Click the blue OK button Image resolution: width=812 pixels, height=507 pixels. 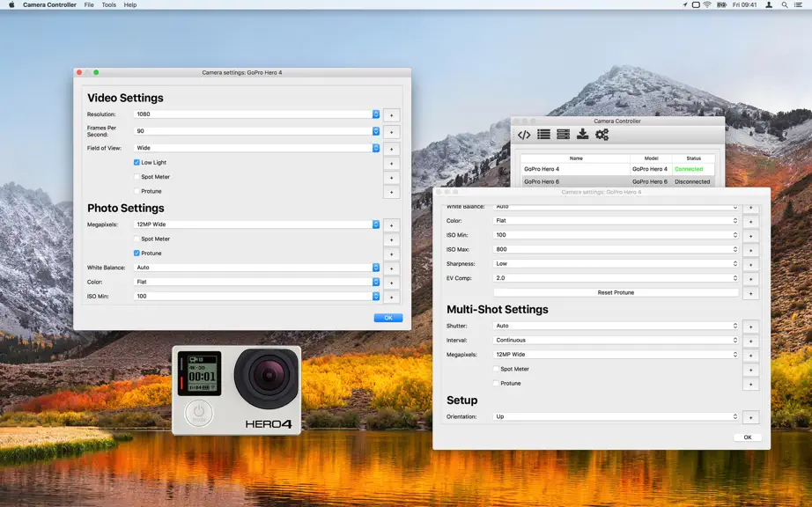(388, 318)
